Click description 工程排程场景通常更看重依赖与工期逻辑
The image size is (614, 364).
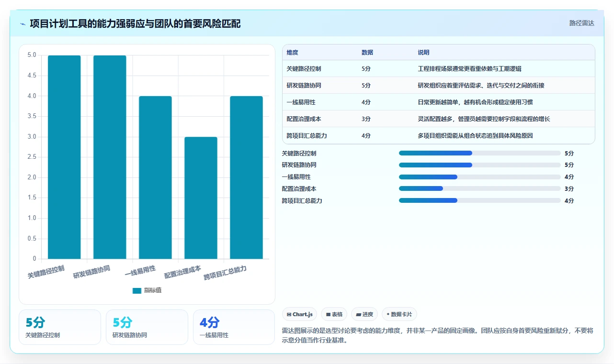pyautogui.click(x=469, y=69)
